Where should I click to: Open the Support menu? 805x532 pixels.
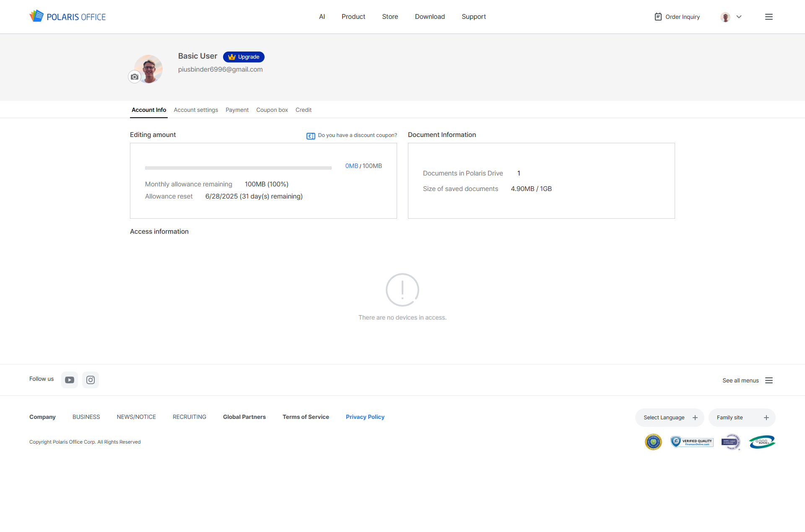(474, 17)
